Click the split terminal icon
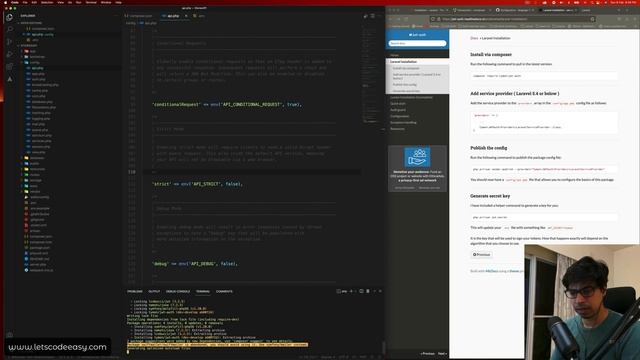This screenshot has width=640, height=360. (361, 291)
